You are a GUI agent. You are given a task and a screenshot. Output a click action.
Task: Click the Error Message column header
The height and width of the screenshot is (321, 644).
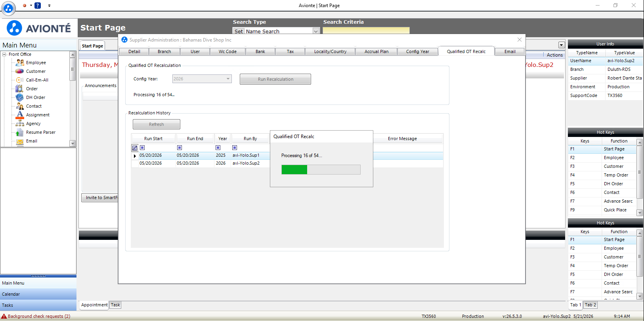[402, 139]
